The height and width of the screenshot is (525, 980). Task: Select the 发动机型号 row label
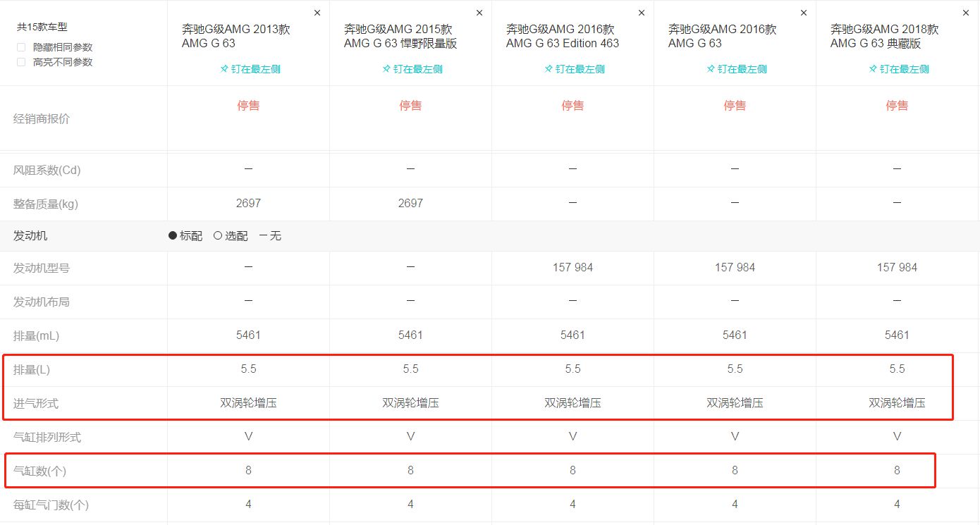[x=42, y=268]
